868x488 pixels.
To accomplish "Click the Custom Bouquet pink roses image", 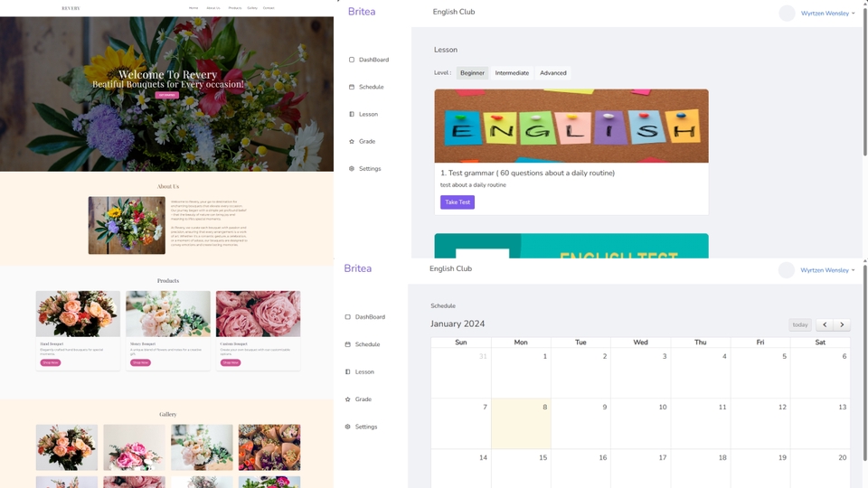I will tap(258, 314).
